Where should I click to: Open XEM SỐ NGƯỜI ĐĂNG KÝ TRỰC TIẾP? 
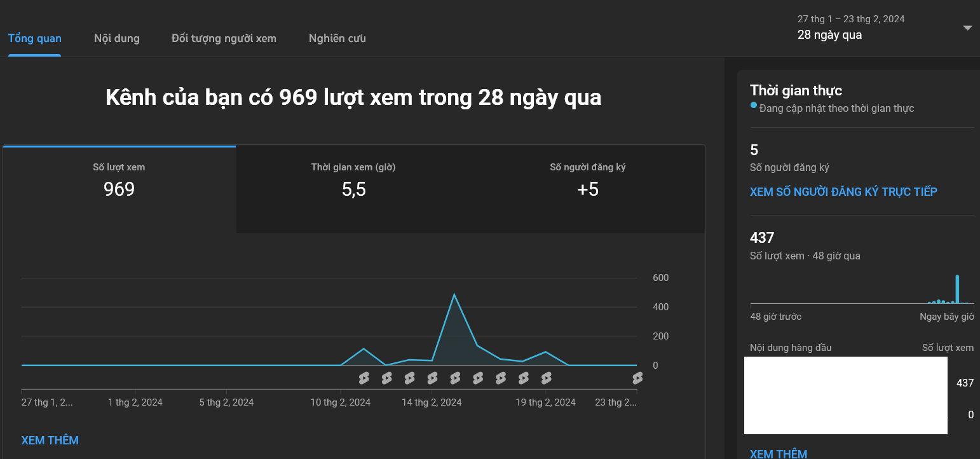(843, 192)
